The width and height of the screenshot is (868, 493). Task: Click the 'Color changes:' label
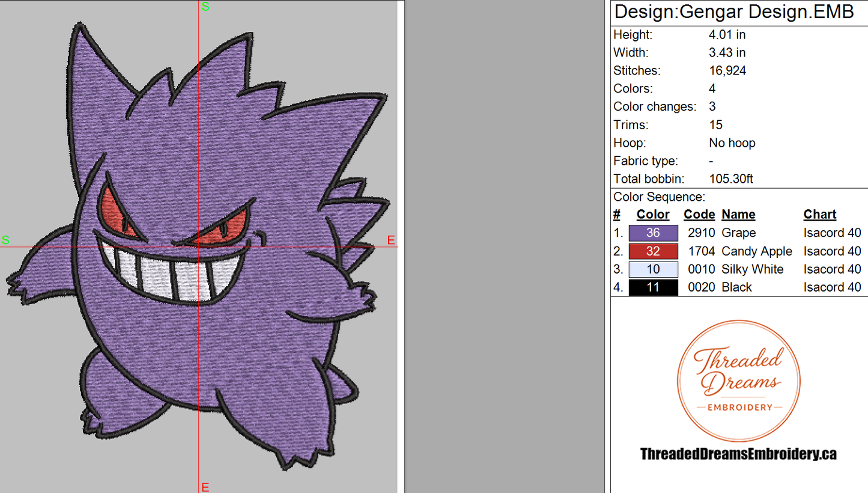[655, 107]
